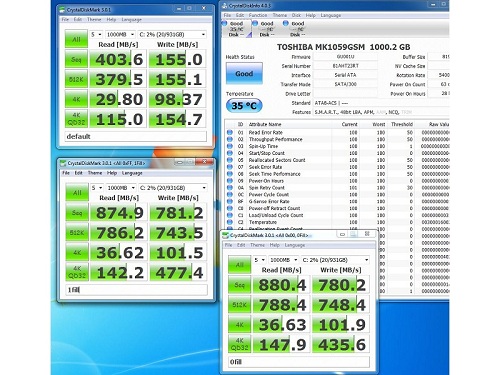Click the Serial ATA interface value
This screenshot has width=500, height=375.
[x=345, y=75]
